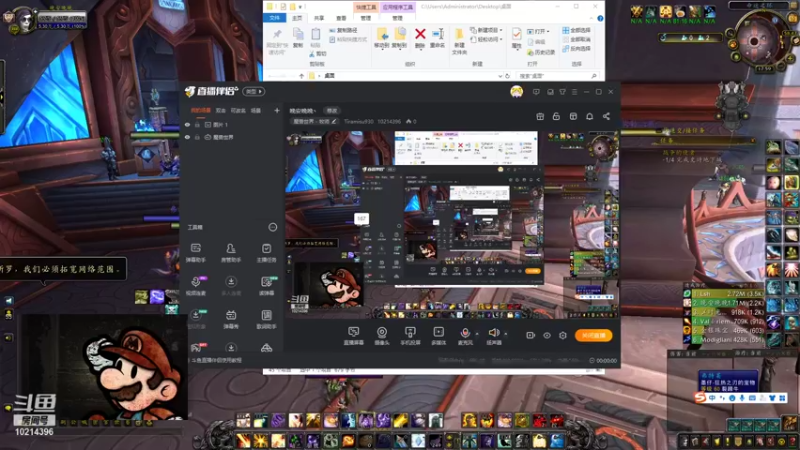The height and width of the screenshot is (450, 800).
Task: Click the user avatar in streaming app title bar
Action: pos(516,92)
